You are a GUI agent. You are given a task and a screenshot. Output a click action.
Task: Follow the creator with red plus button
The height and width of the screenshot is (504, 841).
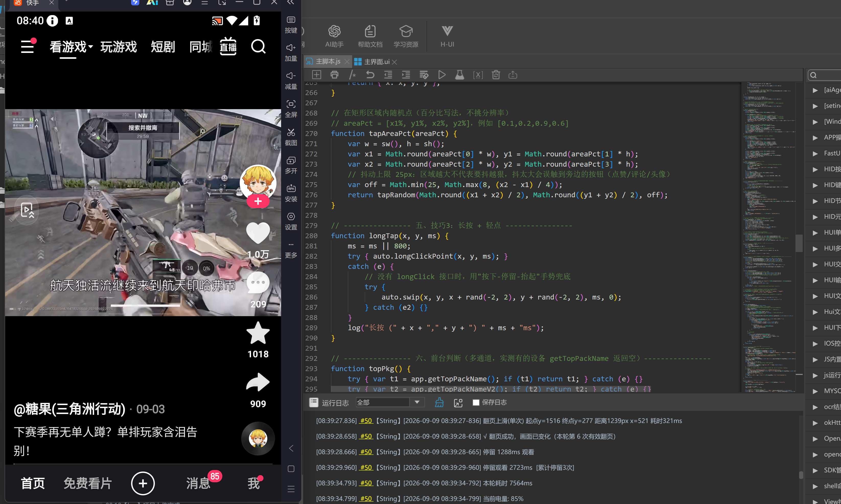pyautogui.click(x=258, y=201)
